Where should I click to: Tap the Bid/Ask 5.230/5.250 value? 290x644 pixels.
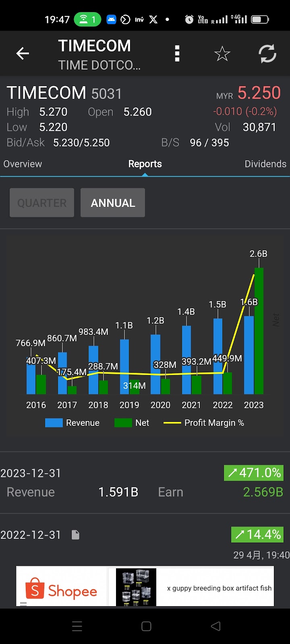click(x=81, y=142)
